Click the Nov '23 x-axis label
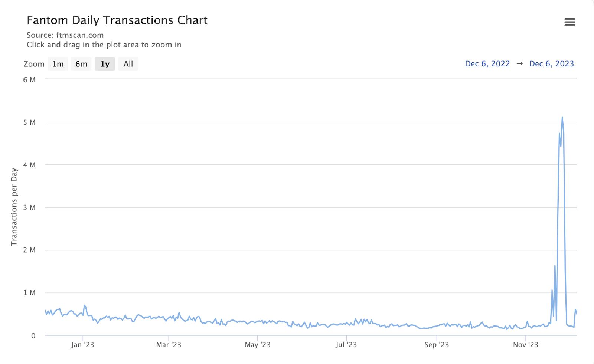This screenshot has height=364, width=594. click(x=525, y=345)
